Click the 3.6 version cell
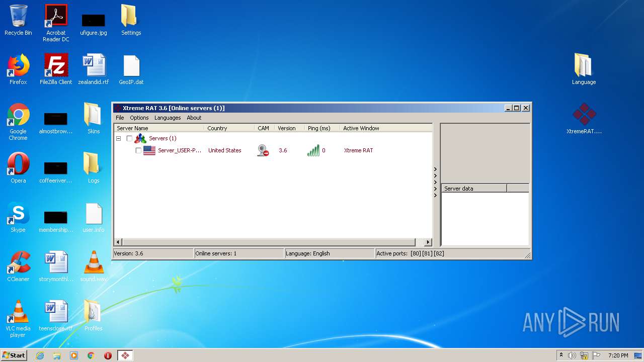Image resolution: width=644 pixels, height=362 pixels. pyautogui.click(x=283, y=150)
